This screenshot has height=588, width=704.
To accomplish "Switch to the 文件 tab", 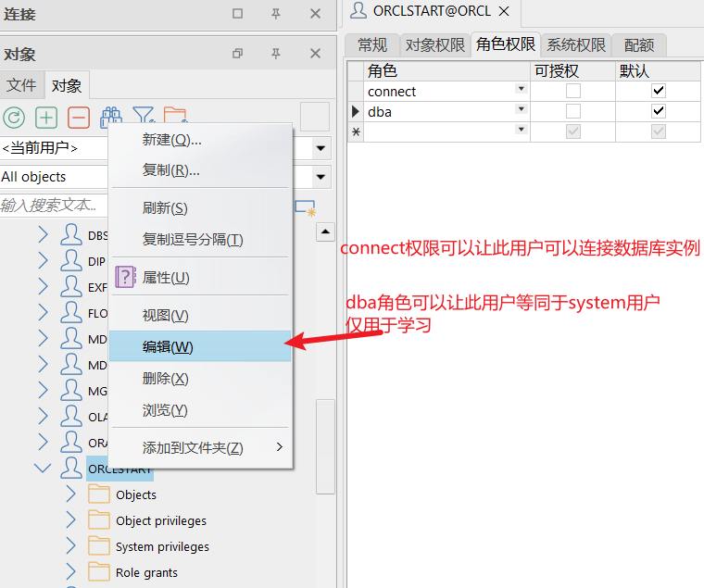I will (21, 85).
